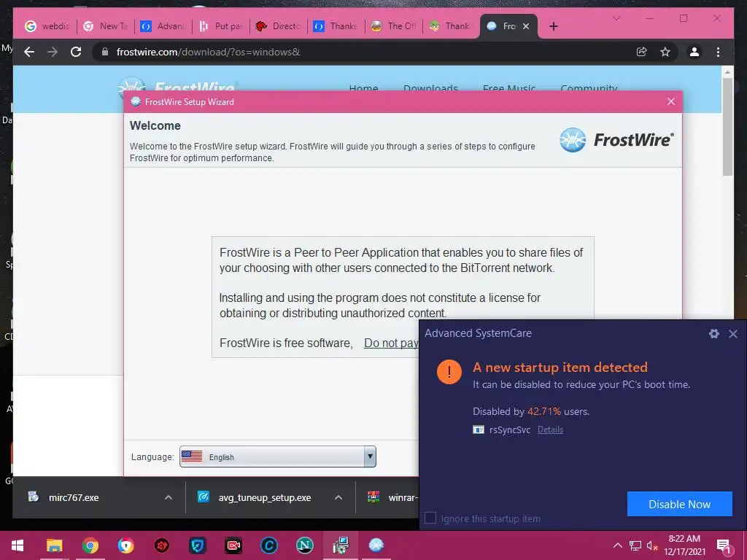Close the active FrostWire tab
Image resolution: width=747 pixels, height=560 pixels.
tap(526, 26)
